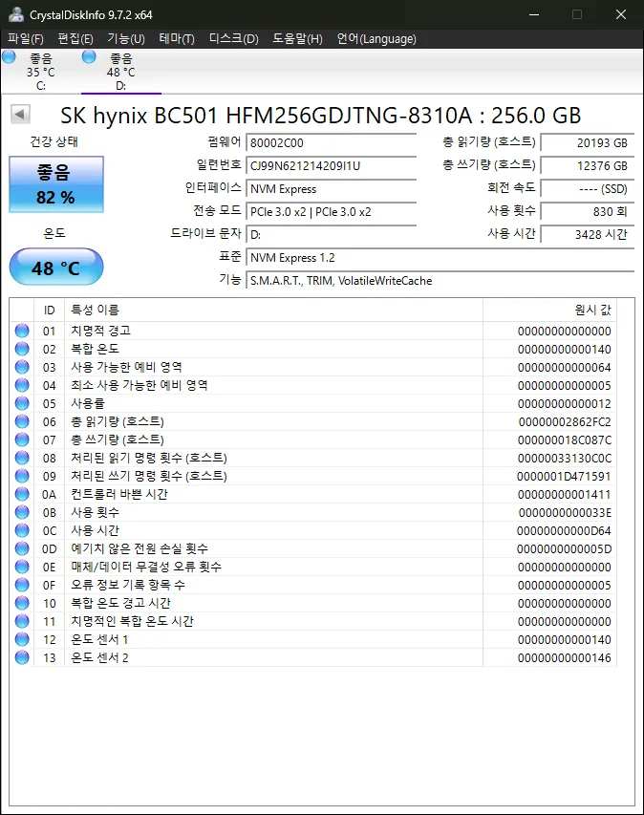644x815 pixels.
Task: Click rotation rate value ---- (SSD)
Action: [x=588, y=188]
